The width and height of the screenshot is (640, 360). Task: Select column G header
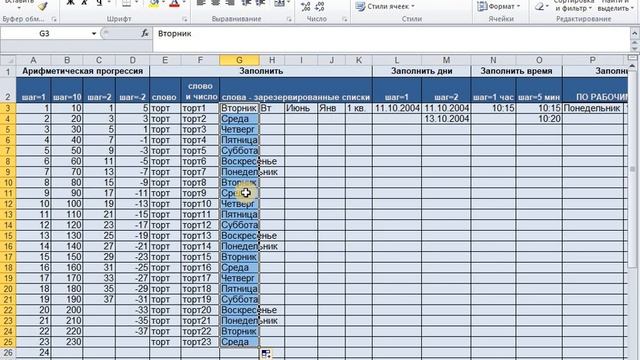coord(239,60)
